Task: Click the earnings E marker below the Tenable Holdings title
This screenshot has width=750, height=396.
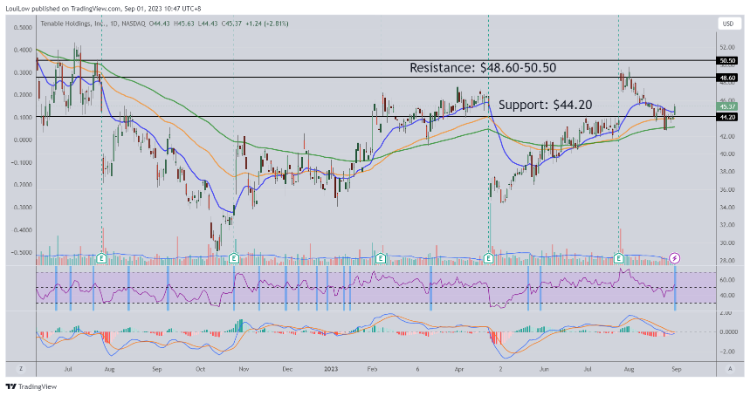Action: (x=101, y=258)
